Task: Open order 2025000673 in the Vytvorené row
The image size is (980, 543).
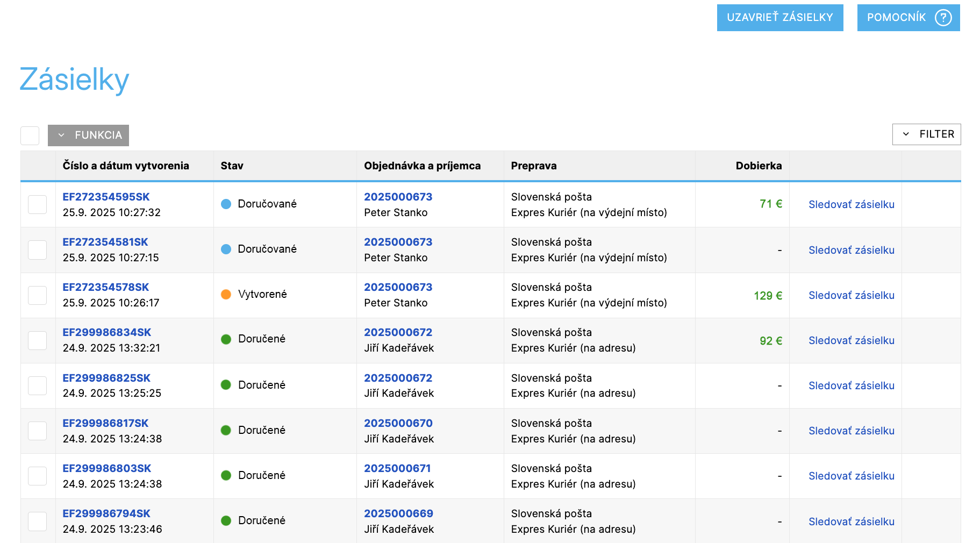Action: (x=398, y=287)
